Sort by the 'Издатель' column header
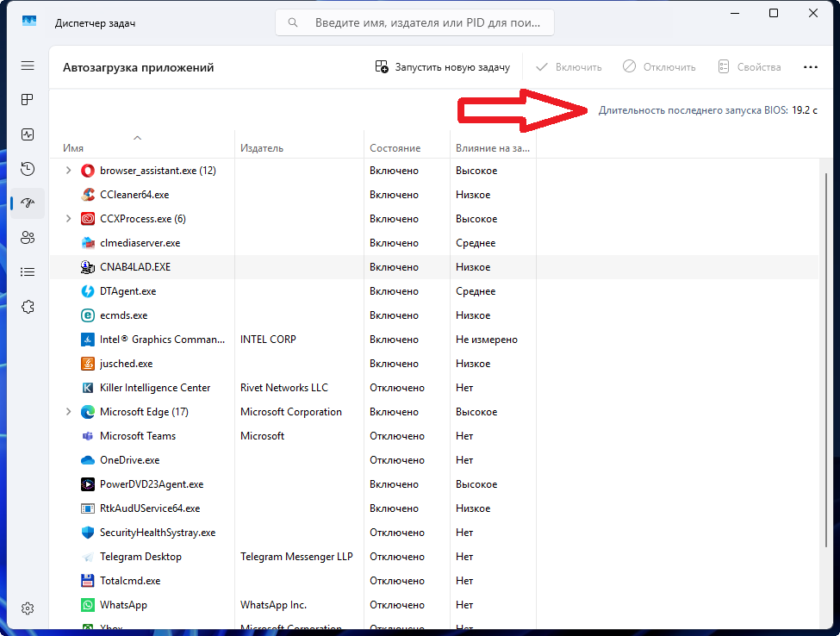This screenshot has width=840, height=636. coord(262,148)
